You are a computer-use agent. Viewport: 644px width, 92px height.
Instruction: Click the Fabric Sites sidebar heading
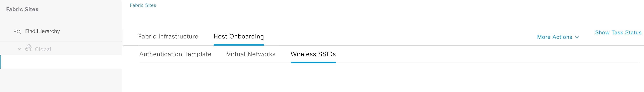coord(22,9)
